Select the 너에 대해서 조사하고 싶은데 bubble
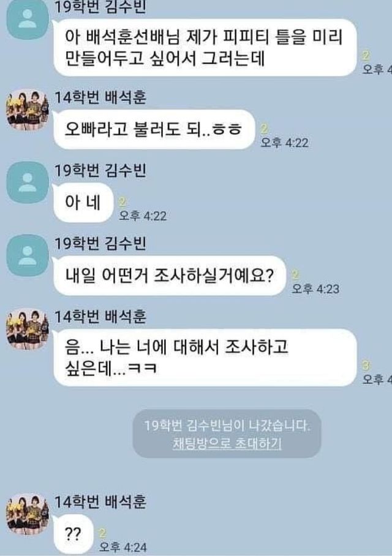Viewport: 392px width, 556px height. pos(205,358)
